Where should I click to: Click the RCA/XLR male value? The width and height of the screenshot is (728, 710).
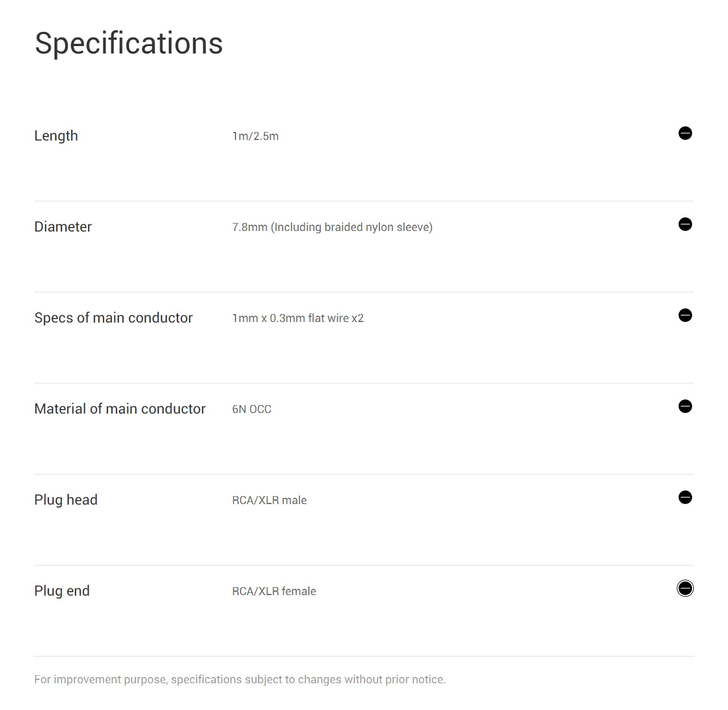click(x=269, y=500)
